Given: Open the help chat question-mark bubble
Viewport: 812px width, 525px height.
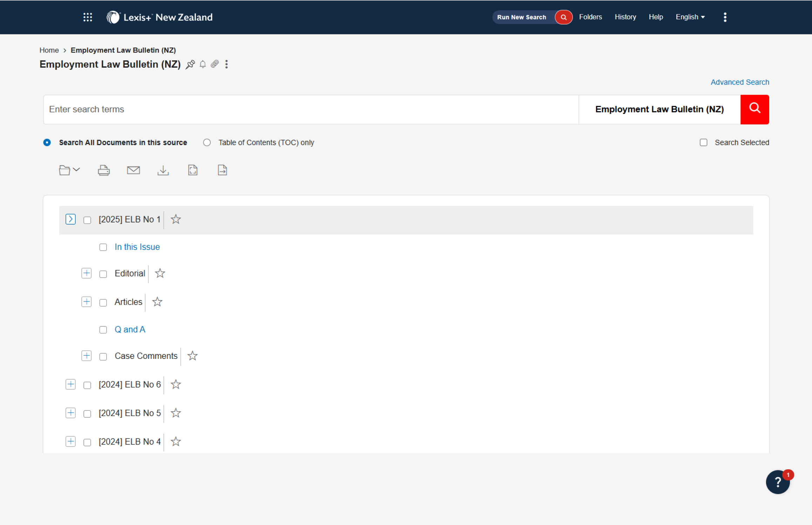Looking at the screenshot, I should pyautogui.click(x=778, y=482).
